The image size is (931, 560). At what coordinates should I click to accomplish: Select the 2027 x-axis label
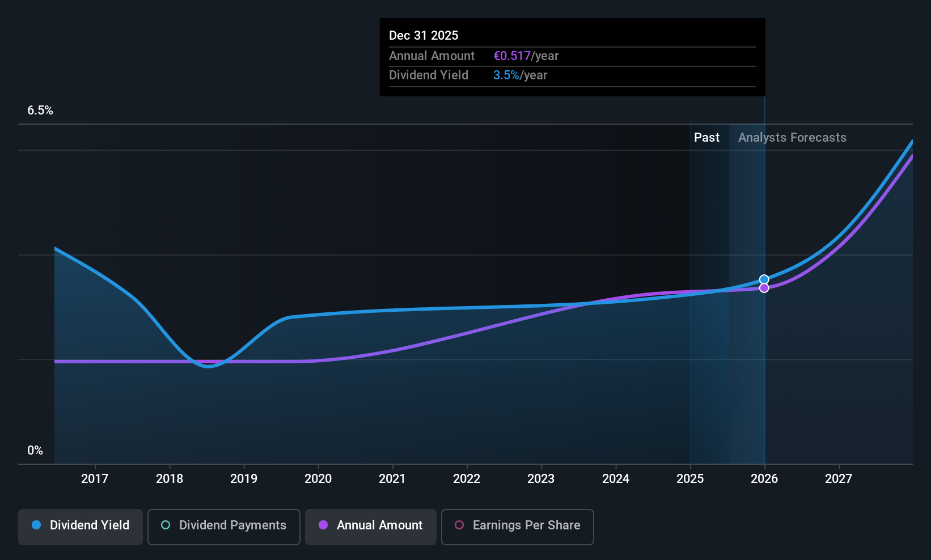click(839, 479)
